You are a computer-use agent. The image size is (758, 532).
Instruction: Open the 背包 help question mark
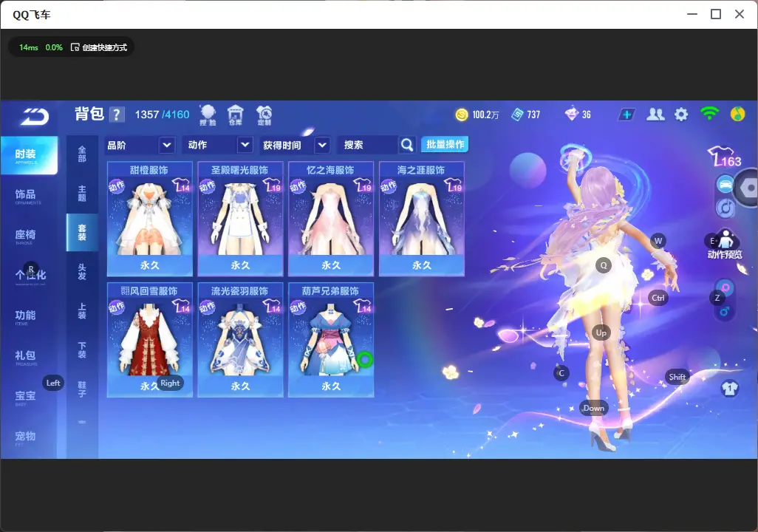tap(116, 115)
